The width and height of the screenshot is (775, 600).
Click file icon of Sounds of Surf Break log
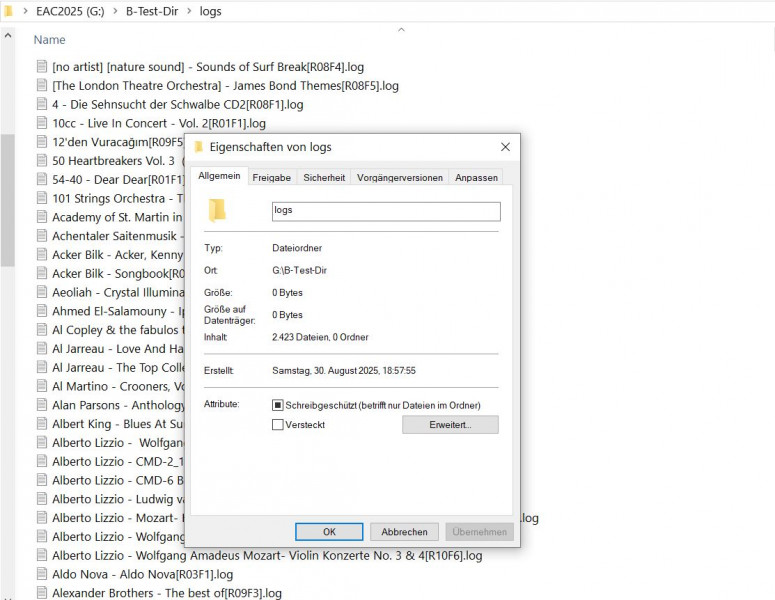coord(41,66)
